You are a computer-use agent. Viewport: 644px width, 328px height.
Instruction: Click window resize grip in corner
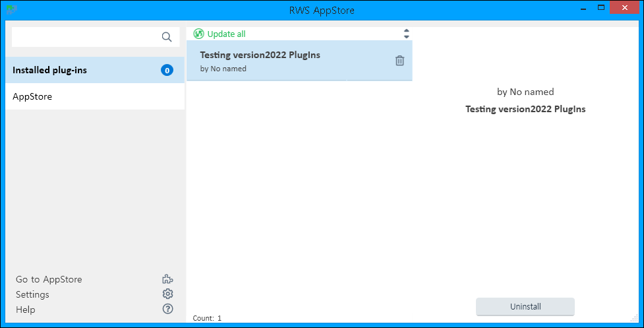coord(635,317)
